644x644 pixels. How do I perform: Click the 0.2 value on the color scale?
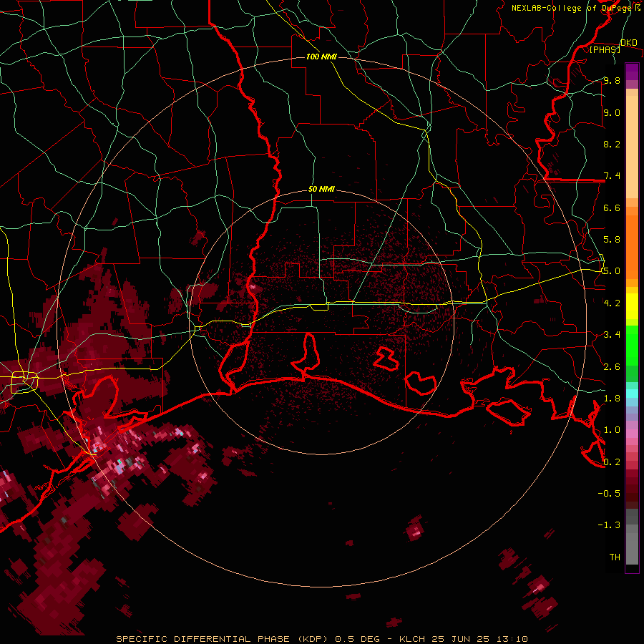pyautogui.click(x=612, y=462)
